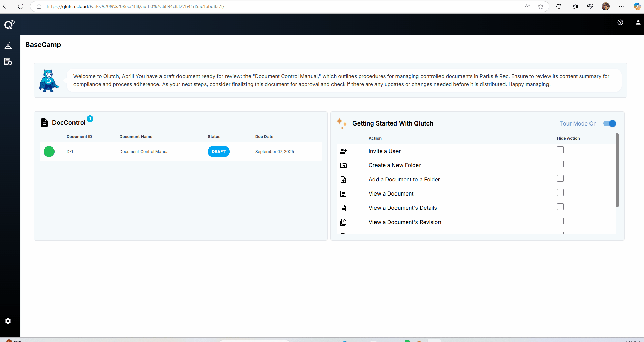Open browser favorites list icon
Screen dimensions: 644x342
click(575, 6)
